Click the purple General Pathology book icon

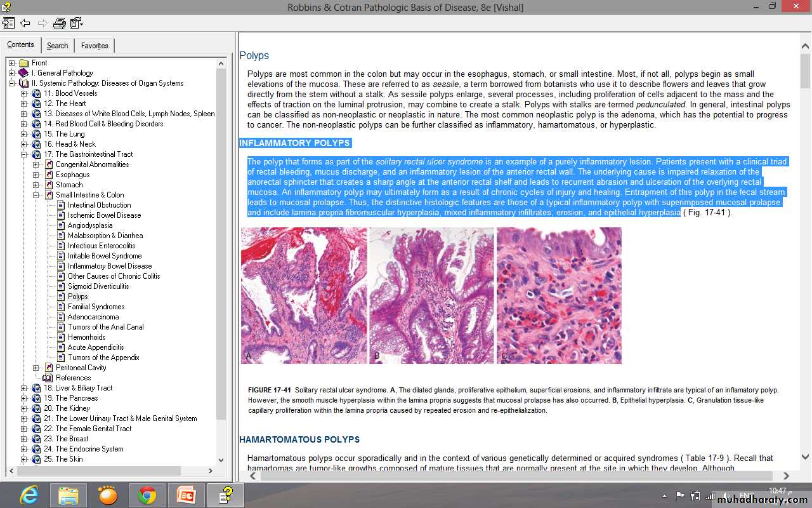24,73
